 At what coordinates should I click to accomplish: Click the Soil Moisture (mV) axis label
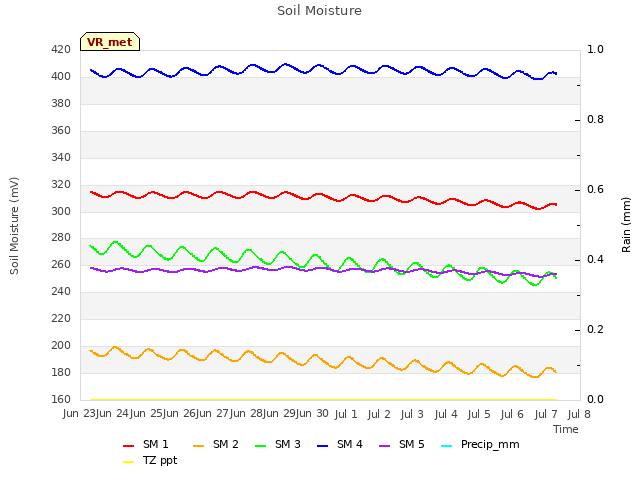coord(14,225)
